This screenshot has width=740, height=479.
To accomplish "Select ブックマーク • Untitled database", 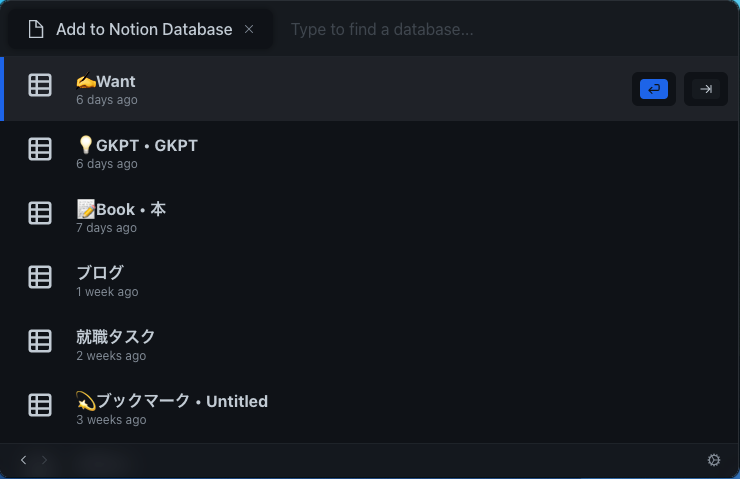I will (x=370, y=409).
